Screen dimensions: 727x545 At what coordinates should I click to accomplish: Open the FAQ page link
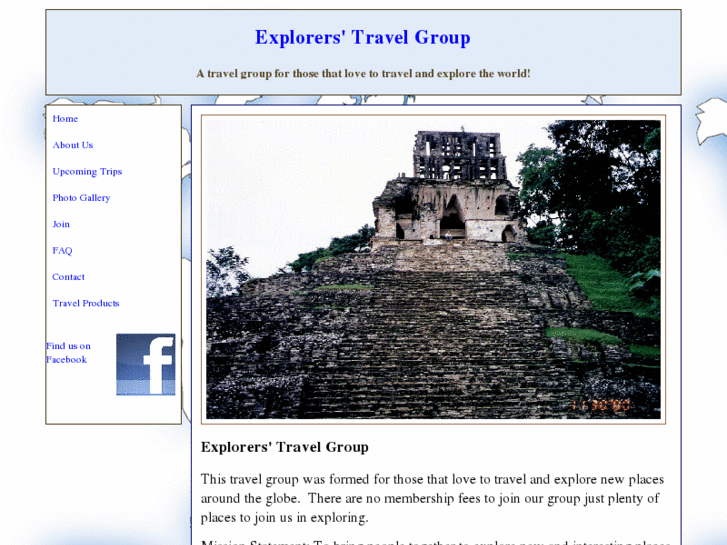(62, 251)
